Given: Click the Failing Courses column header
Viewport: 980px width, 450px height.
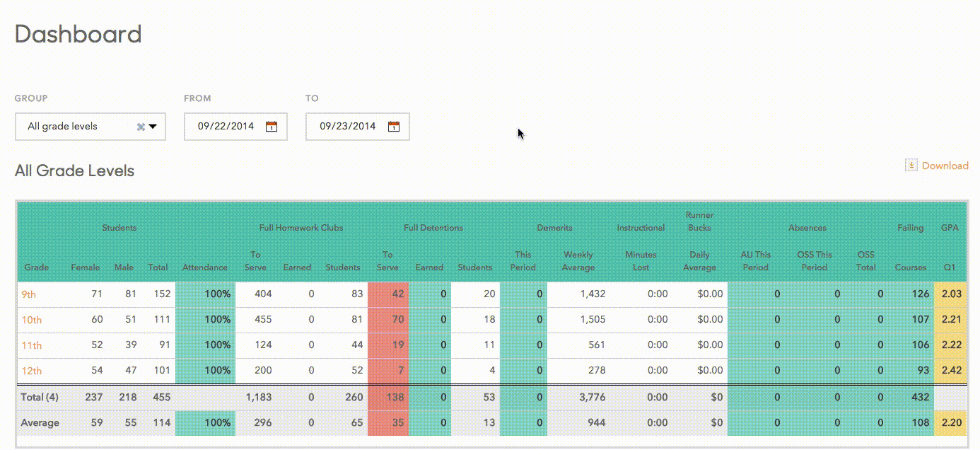Looking at the screenshot, I should [910, 267].
